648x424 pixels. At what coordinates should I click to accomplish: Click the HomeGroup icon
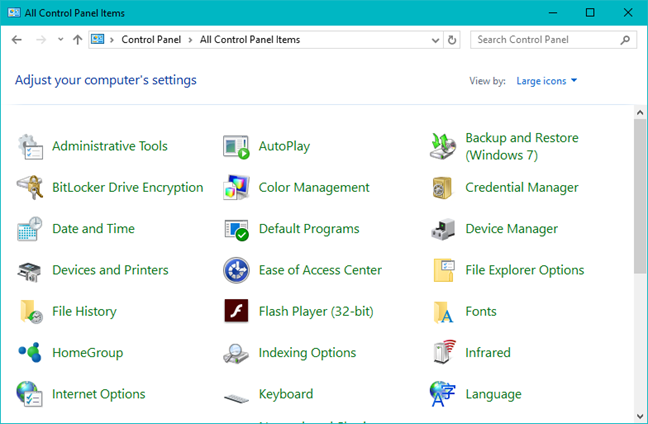click(30, 352)
